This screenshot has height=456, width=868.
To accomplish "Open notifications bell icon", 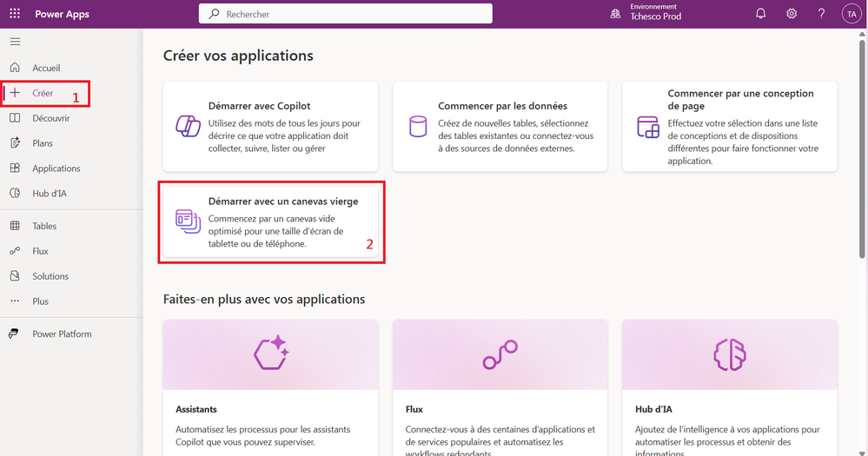I will [760, 14].
